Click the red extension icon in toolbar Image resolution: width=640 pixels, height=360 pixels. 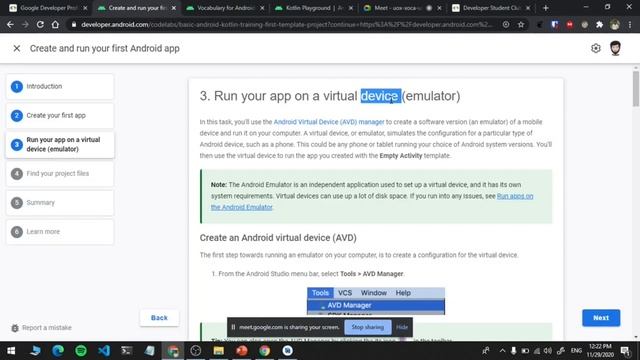569,24
